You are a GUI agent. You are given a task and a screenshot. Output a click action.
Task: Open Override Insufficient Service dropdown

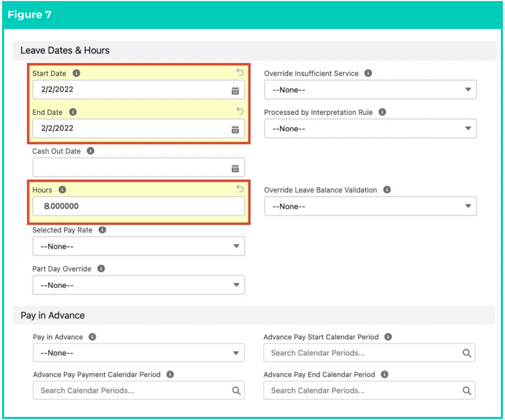click(370, 90)
